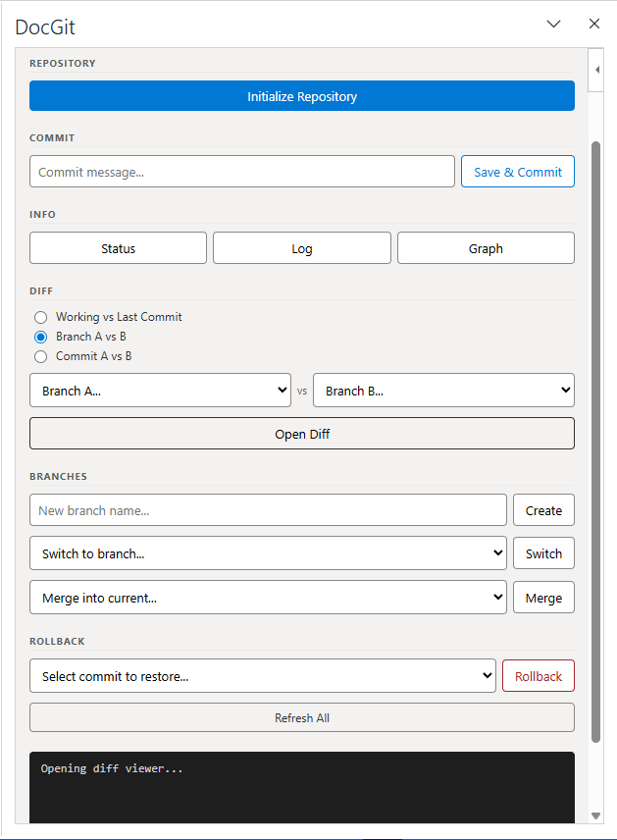Screen dimensions: 617x840
Task: Click Save & Commit
Action: point(517,172)
